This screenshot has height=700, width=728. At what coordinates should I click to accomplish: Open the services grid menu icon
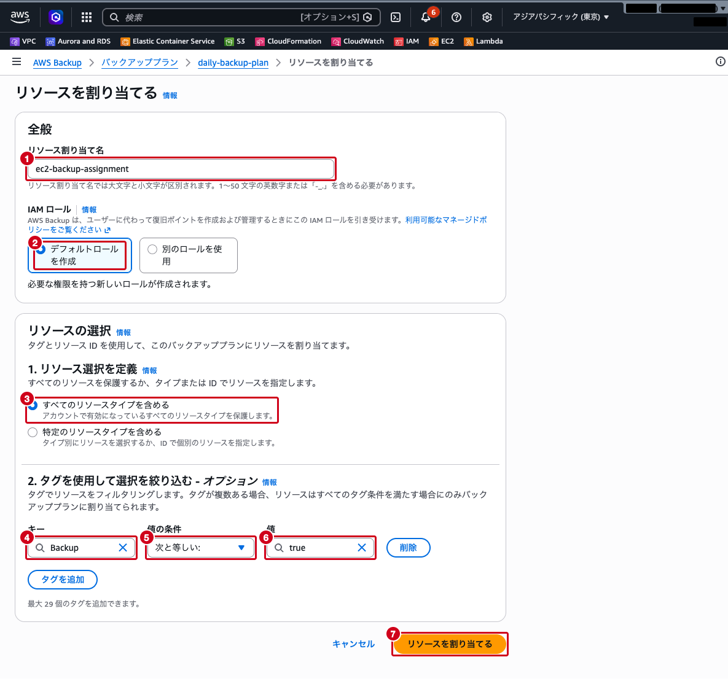point(87,17)
